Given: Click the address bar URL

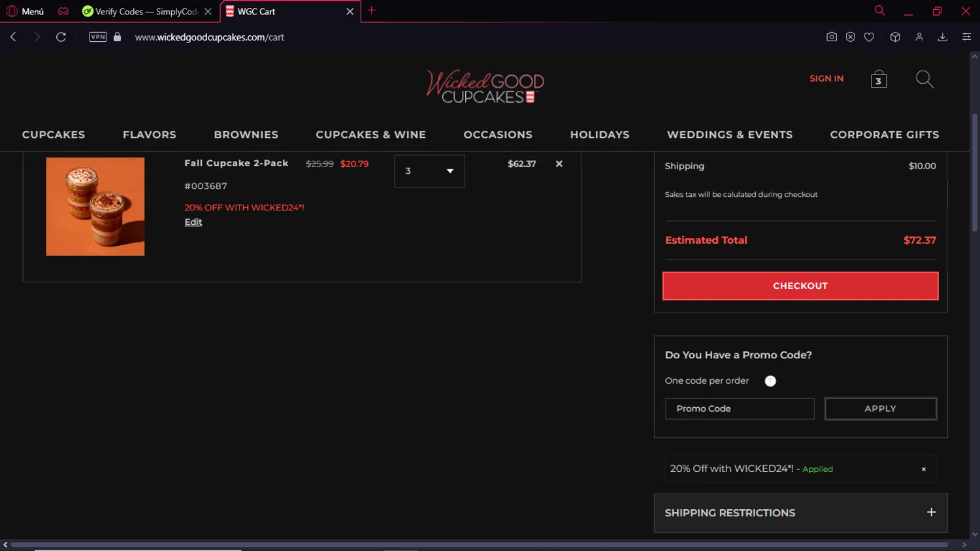Looking at the screenshot, I should (209, 37).
